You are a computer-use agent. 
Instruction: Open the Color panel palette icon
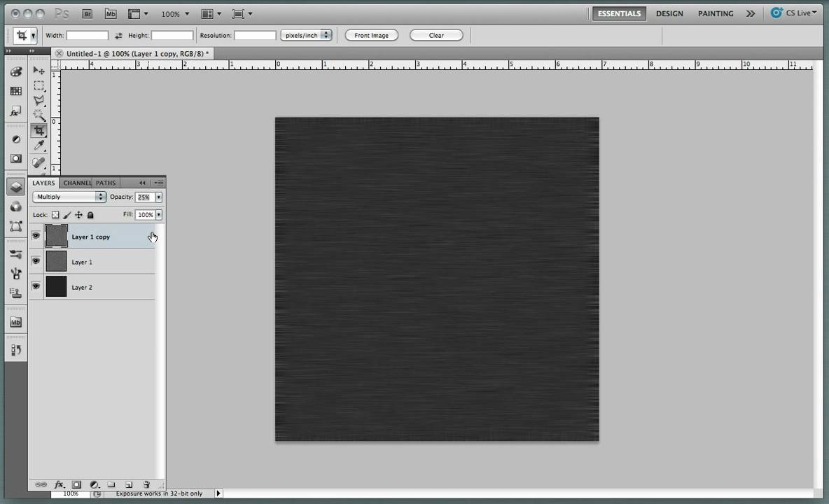pos(16,72)
